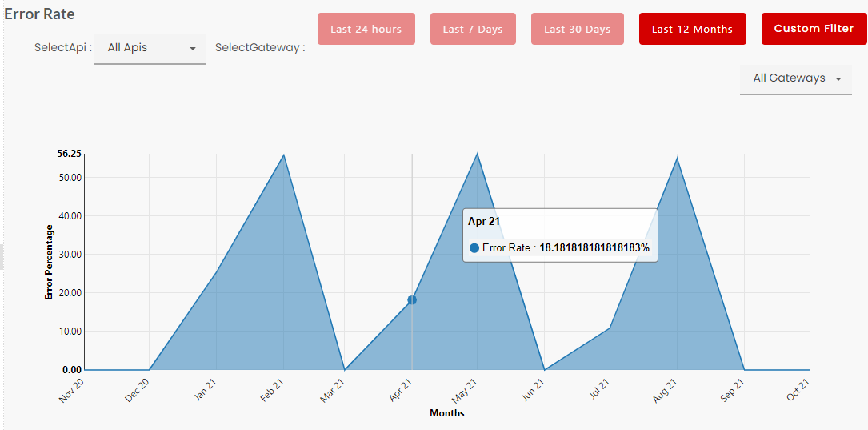Click the 18.18181818181818183% tooltip value

594,248
